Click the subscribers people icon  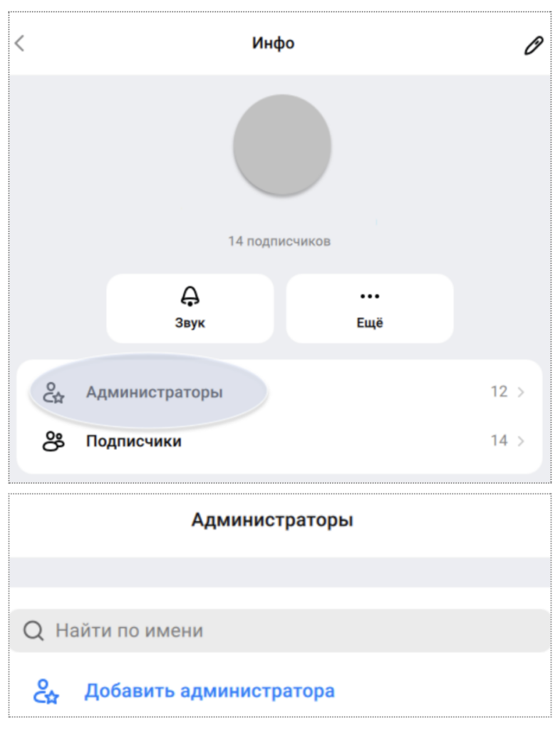53,441
